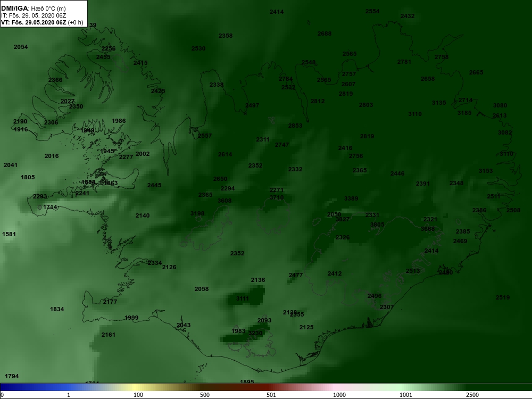Select the height value 2554

coord(372,11)
